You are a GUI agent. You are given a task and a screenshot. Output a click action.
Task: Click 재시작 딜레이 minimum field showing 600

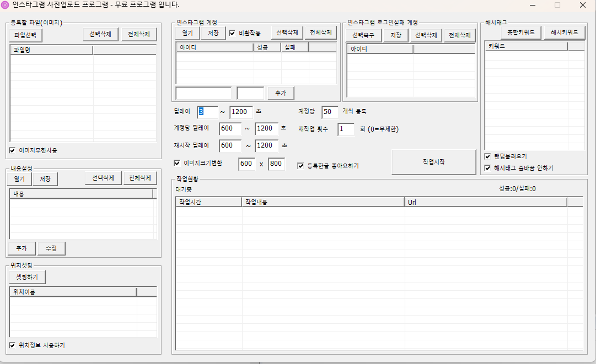tap(230, 145)
